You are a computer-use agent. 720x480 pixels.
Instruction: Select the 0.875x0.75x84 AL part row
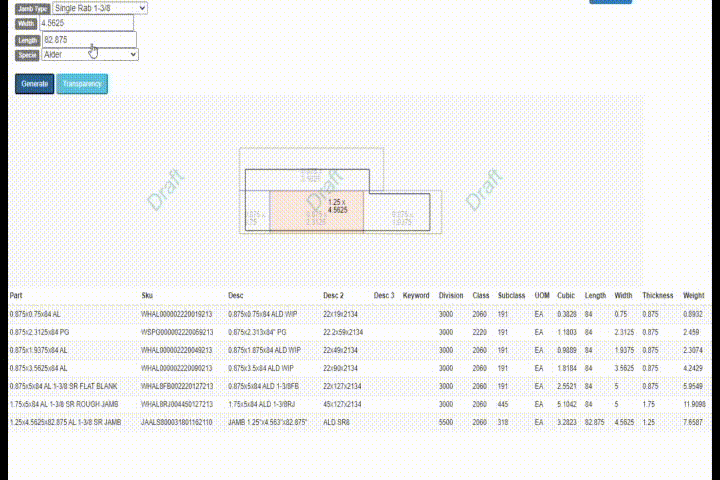pyautogui.click(x=35, y=314)
